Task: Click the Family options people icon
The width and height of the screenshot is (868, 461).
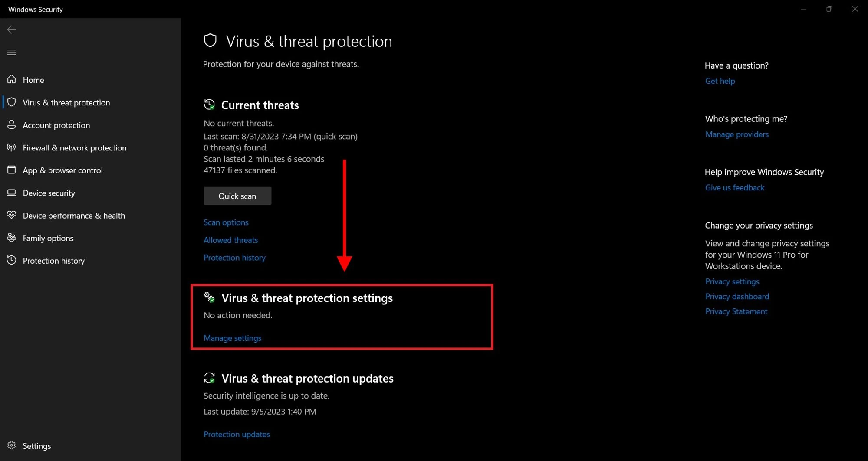Action: click(x=12, y=238)
